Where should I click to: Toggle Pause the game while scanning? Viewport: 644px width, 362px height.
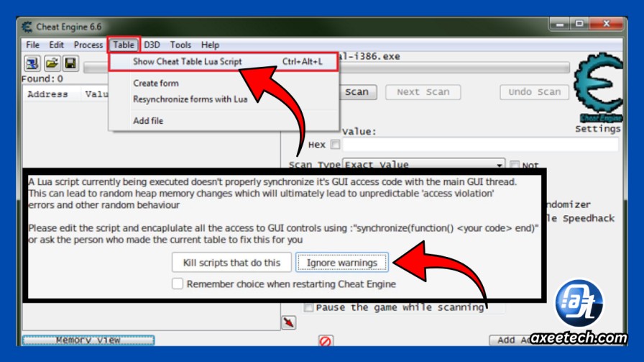308,307
